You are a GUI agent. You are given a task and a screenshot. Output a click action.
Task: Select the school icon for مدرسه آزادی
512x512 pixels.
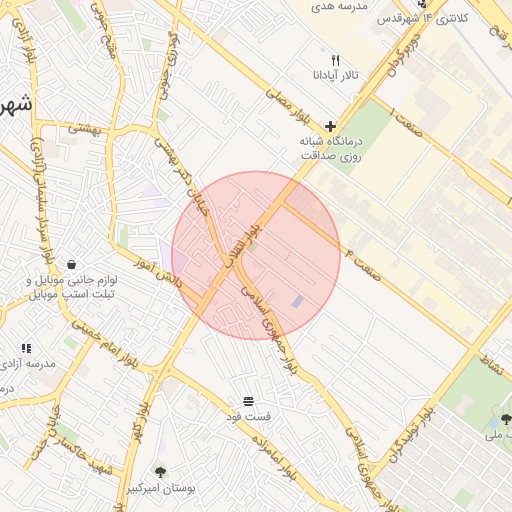point(27,349)
